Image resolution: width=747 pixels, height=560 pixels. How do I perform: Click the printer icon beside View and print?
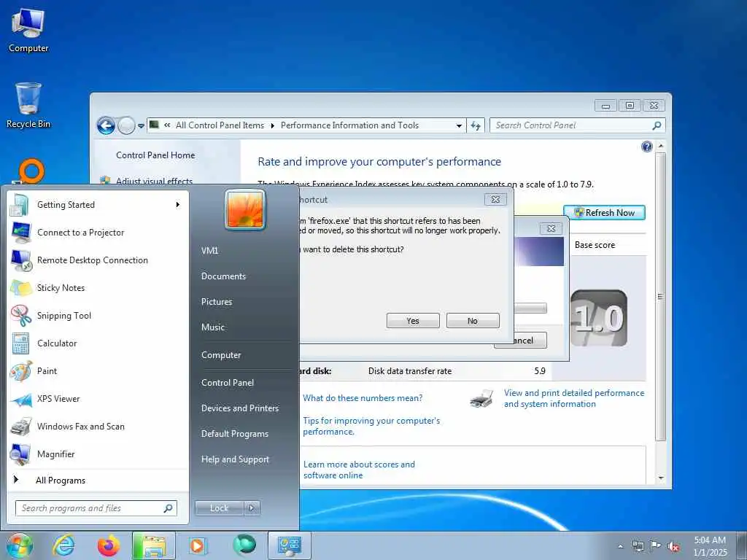pyautogui.click(x=481, y=399)
